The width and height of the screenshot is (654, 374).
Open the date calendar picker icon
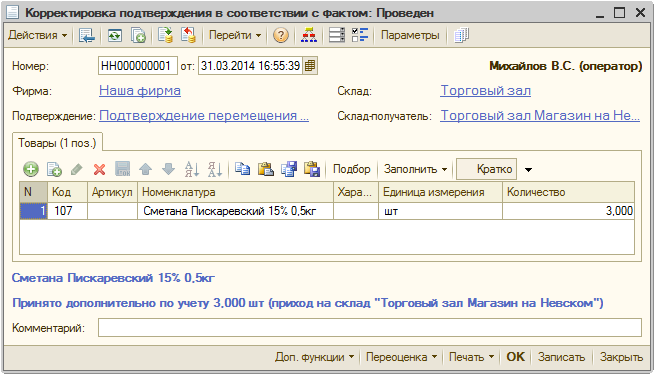point(310,65)
